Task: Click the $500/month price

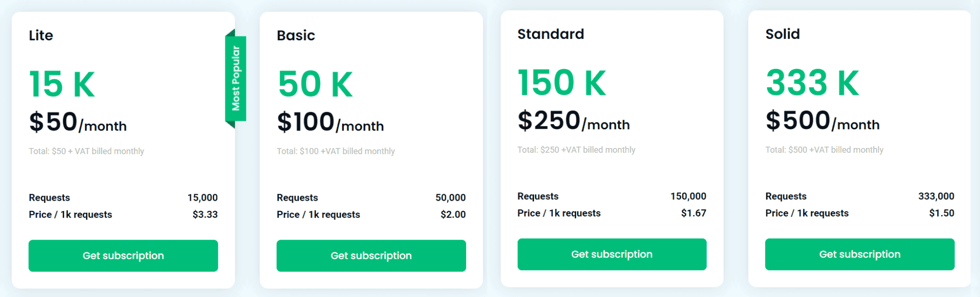Action: coord(823,121)
